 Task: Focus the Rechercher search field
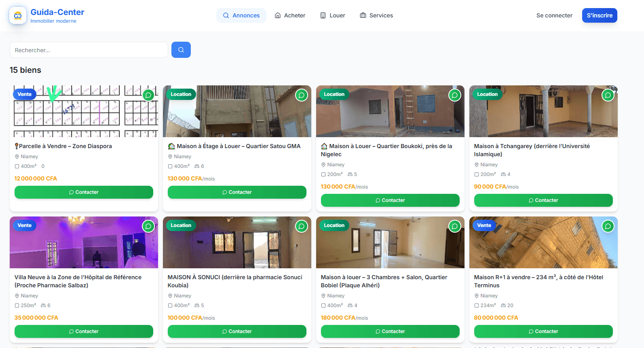[89, 50]
